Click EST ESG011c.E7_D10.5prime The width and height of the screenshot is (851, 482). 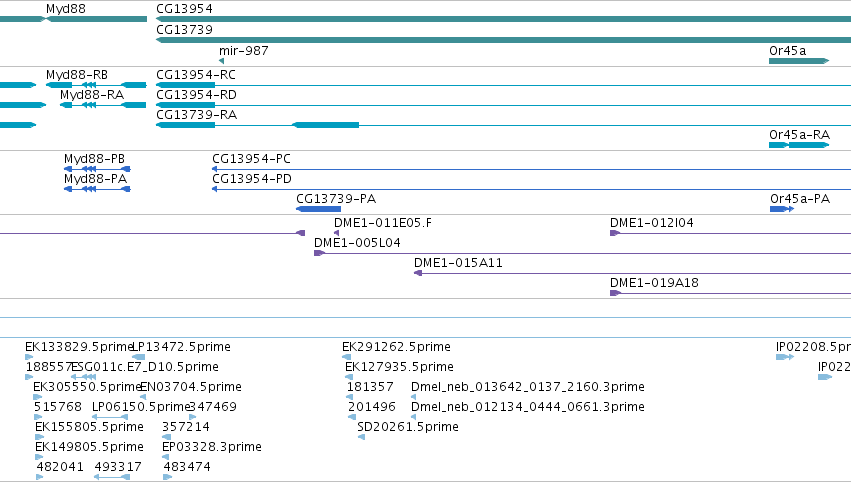pyautogui.click(x=145, y=367)
